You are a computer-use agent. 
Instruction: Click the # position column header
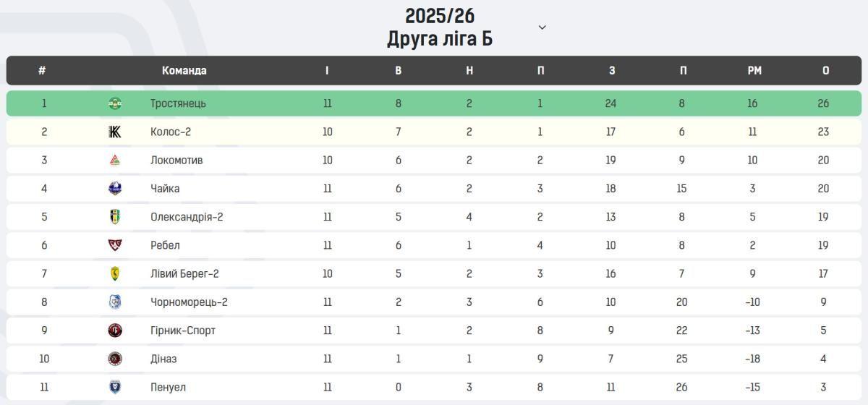tap(42, 71)
